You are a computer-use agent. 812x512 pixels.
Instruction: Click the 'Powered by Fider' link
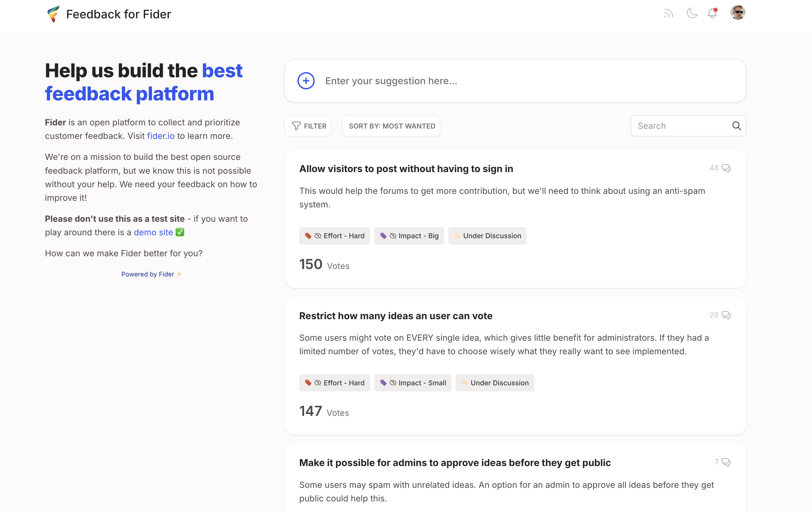(x=151, y=274)
